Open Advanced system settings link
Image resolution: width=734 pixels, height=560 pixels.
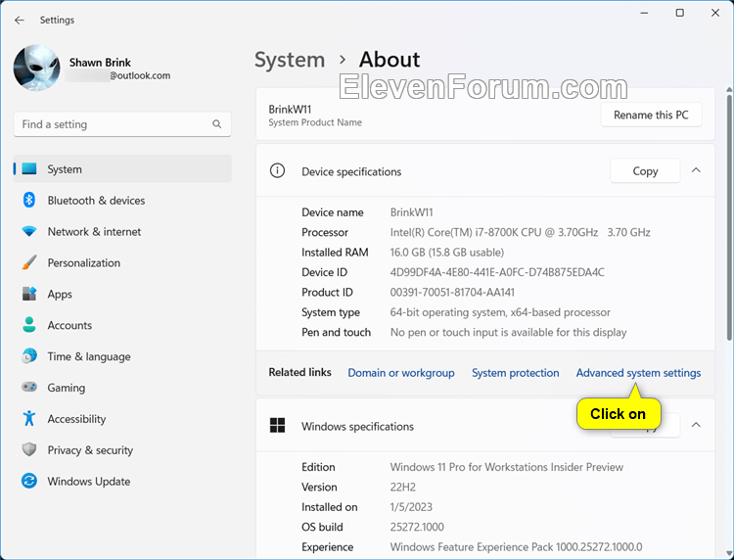pos(638,373)
